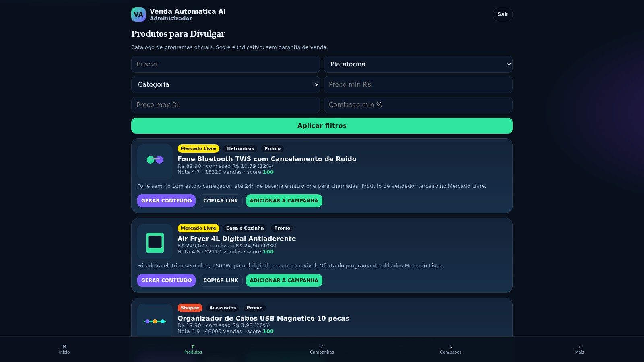Image resolution: width=644 pixels, height=362 pixels.
Task: Open Air Fryer 4L Digital Antiaderente title
Action: pyautogui.click(x=237, y=239)
